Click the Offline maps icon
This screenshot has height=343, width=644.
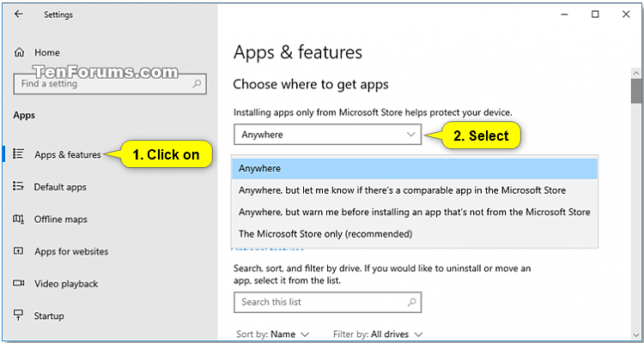pos(18,219)
